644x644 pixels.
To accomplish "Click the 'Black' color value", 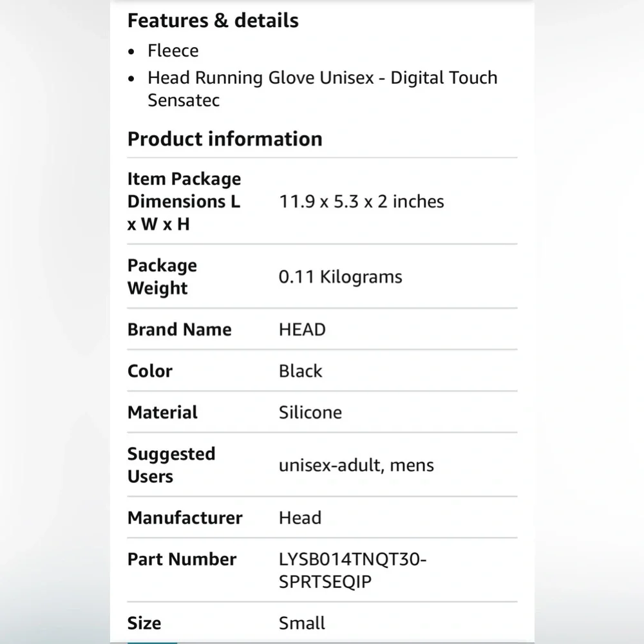I will tap(300, 371).
